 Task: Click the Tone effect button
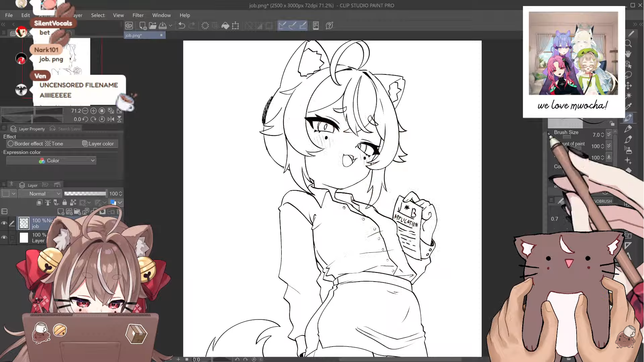pos(54,144)
